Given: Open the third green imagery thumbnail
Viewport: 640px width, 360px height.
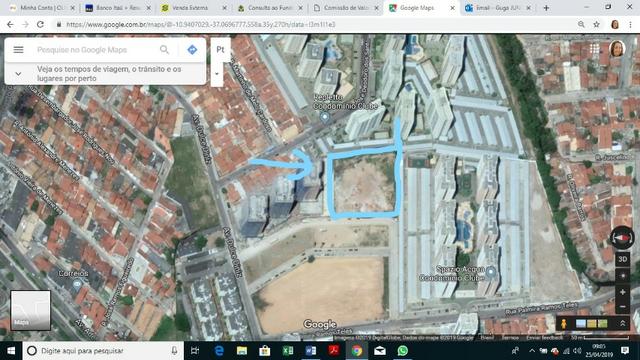Looking at the screenshot, I should pyautogui.click(x=602, y=324).
